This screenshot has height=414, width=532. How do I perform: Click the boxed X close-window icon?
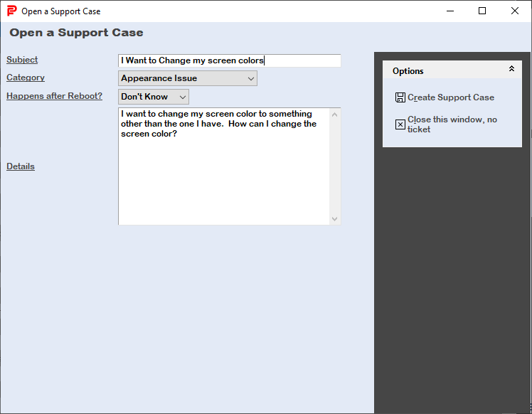(x=400, y=124)
